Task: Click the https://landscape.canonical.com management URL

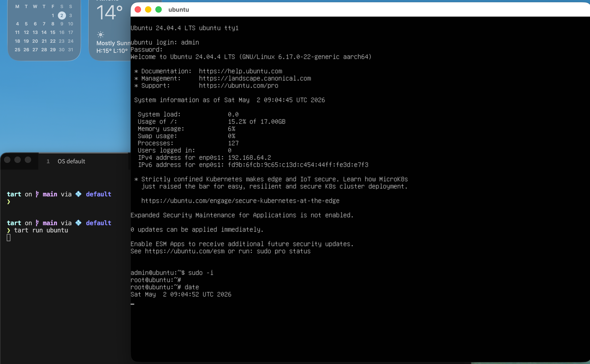Action: pos(255,79)
